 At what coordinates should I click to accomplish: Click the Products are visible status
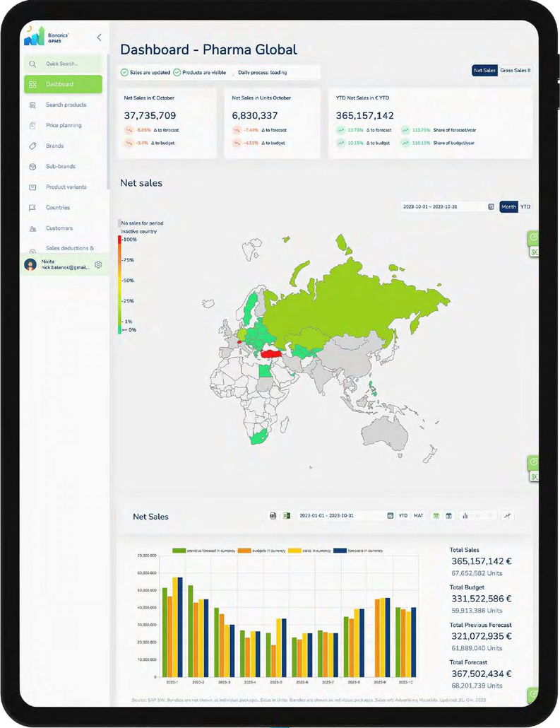(x=200, y=72)
